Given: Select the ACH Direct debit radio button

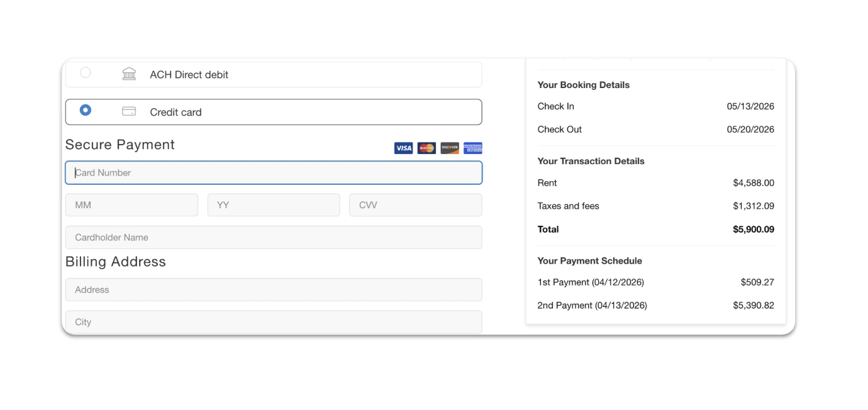Looking at the screenshot, I should [86, 72].
